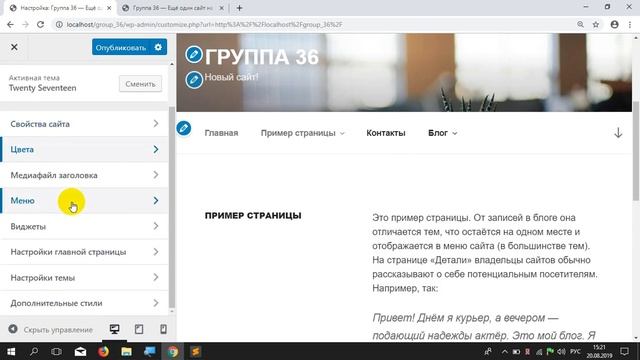
Task: Close the second browser tab
Action: pos(221,8)
